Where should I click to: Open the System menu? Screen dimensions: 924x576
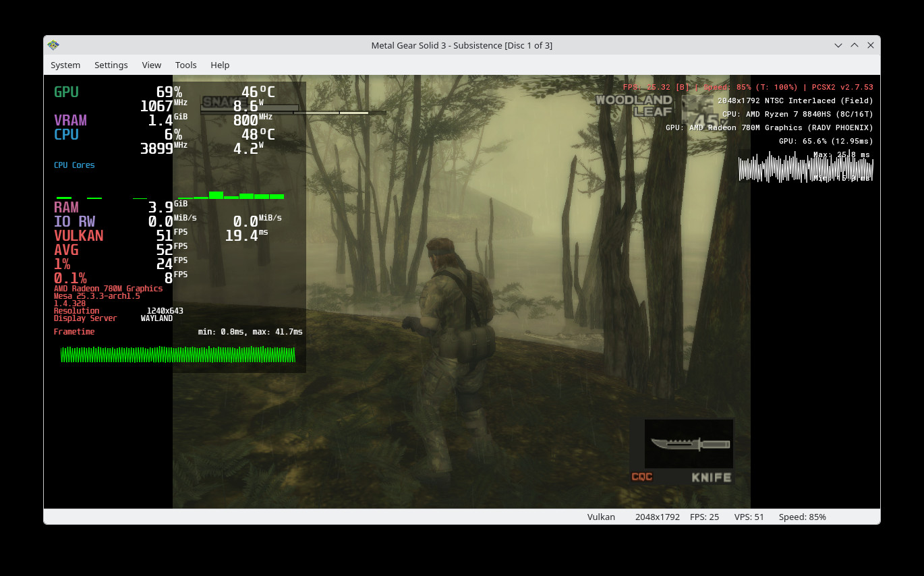65,65
